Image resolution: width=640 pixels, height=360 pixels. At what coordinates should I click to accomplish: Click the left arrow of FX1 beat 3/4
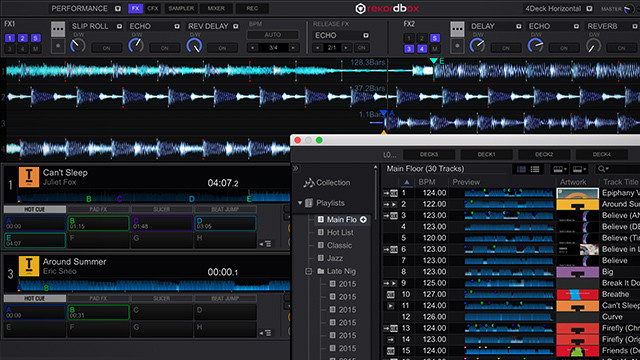253,48
